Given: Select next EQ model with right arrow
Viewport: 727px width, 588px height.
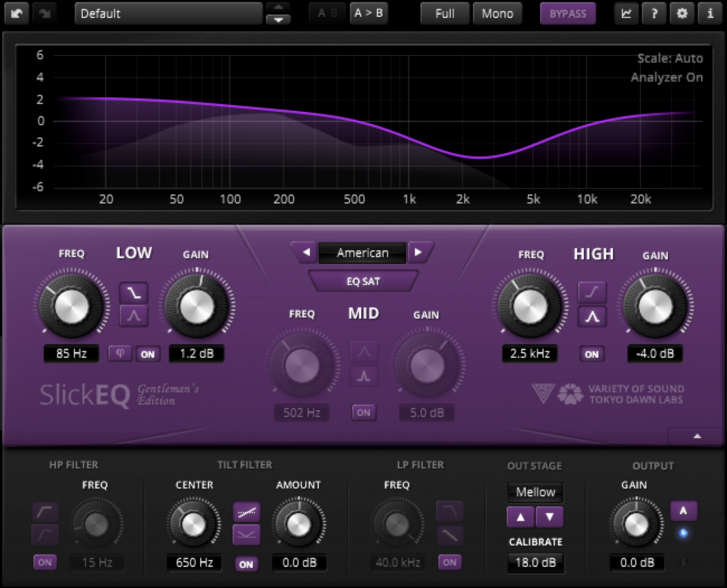Looking at the screenshot, I should [x=419, y=253].
